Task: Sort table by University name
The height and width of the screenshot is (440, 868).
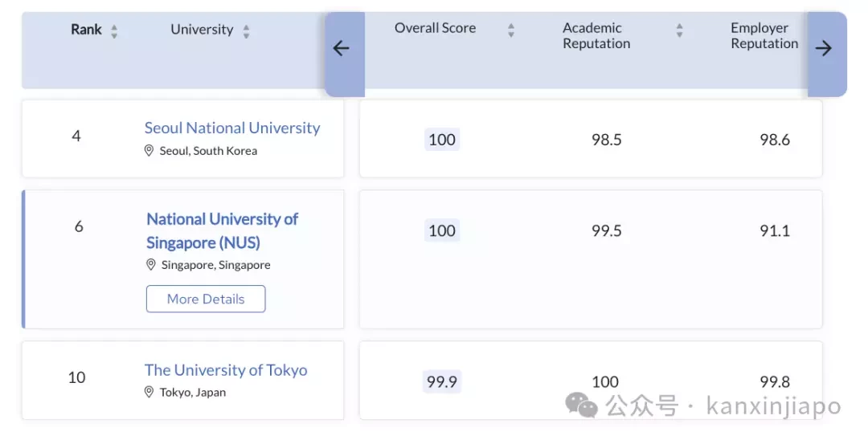Action: click(x=247, y=31)
